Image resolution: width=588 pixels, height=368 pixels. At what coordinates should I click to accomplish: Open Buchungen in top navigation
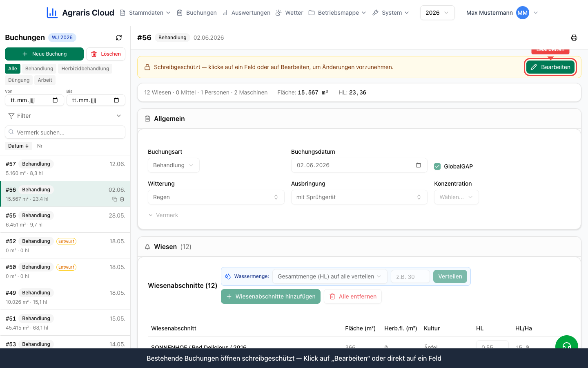(x=197, y=13)
